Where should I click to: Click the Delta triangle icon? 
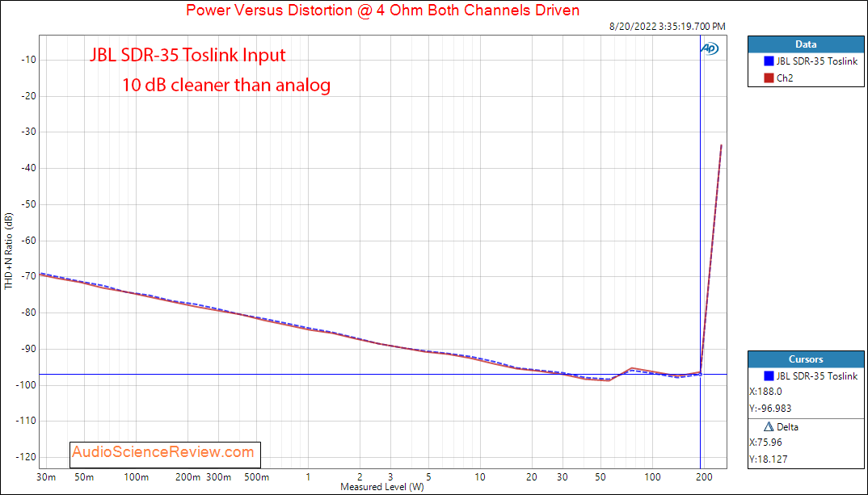coord(769,426)
